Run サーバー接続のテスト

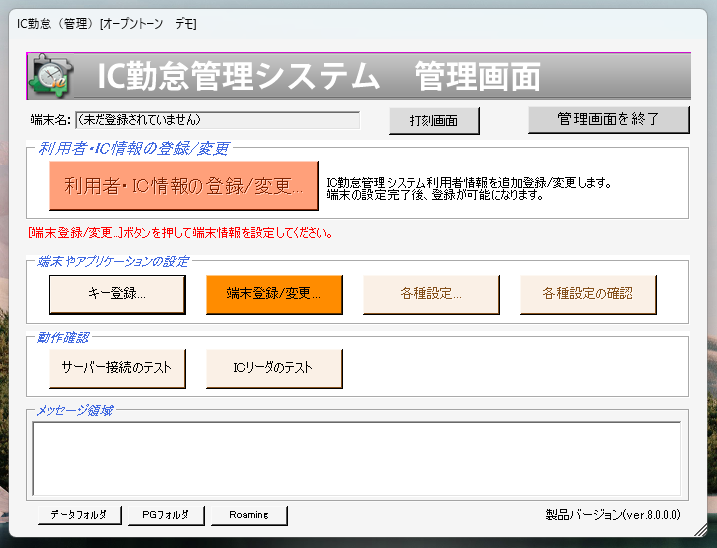[117, 369]
